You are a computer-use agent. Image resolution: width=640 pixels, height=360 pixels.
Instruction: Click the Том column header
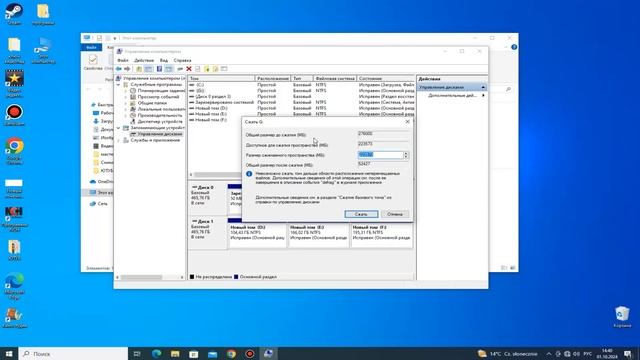coord(221,78)
